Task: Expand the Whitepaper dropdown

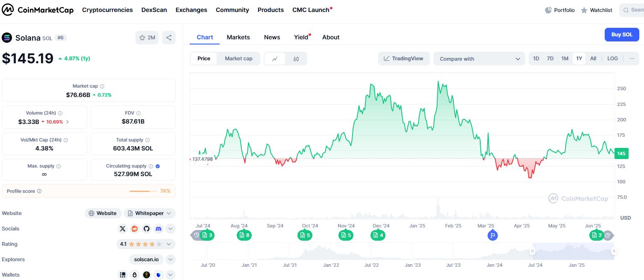Action: [150, 213]
